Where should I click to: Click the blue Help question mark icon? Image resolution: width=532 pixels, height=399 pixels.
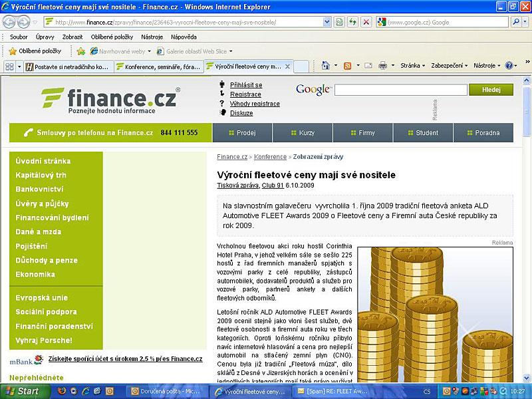click(509, 66)
